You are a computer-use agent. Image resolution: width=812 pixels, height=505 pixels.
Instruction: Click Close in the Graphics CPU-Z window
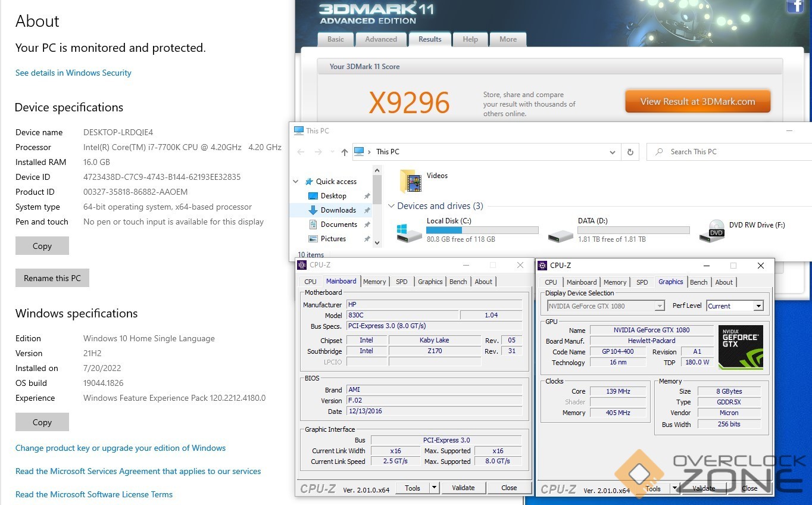pos(749,488)
